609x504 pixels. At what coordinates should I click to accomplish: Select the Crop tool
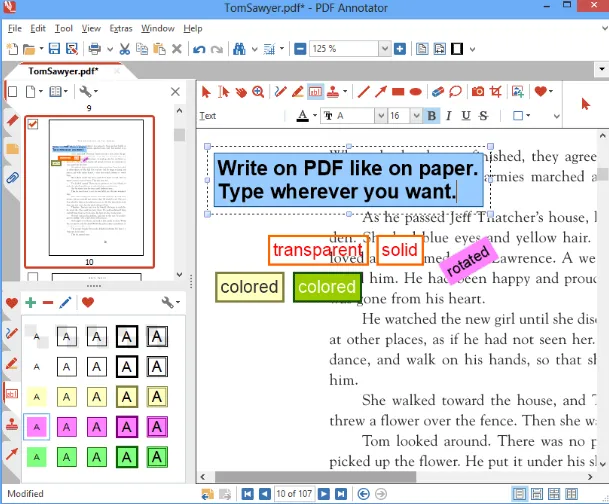click(x=495, y=92)
